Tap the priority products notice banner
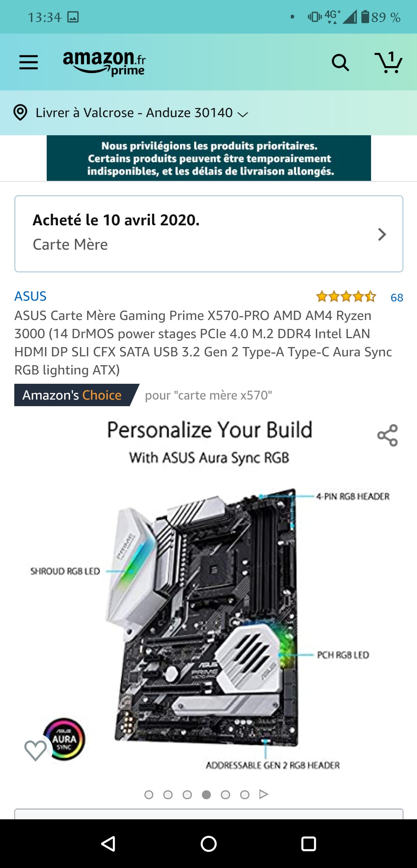 click(x=209, y=158)
